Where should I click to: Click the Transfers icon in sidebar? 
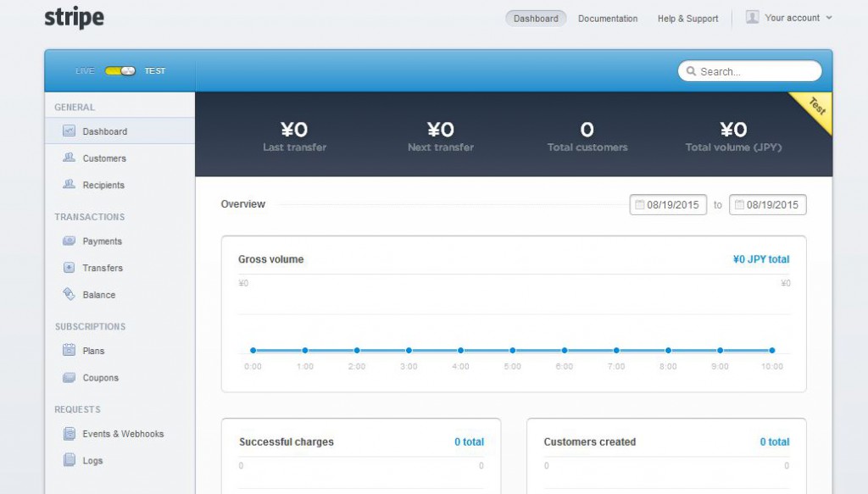(70, 268)
